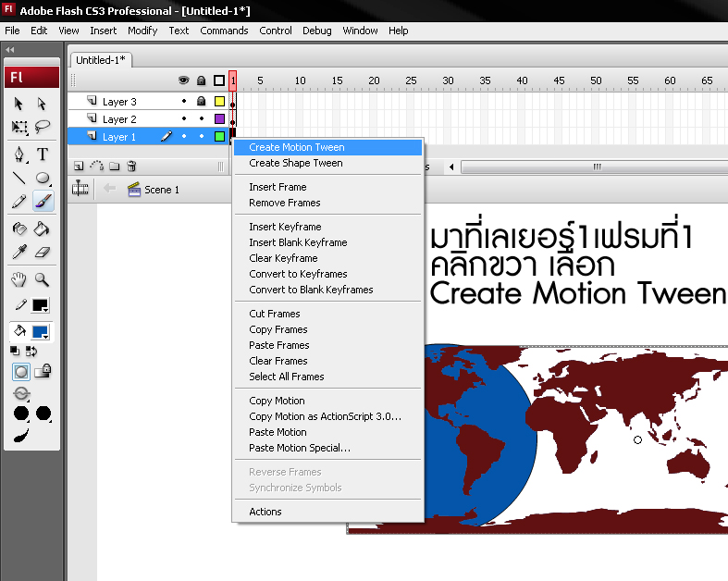
Task: Select the Oval tool
Action: (x=43, y=178)
